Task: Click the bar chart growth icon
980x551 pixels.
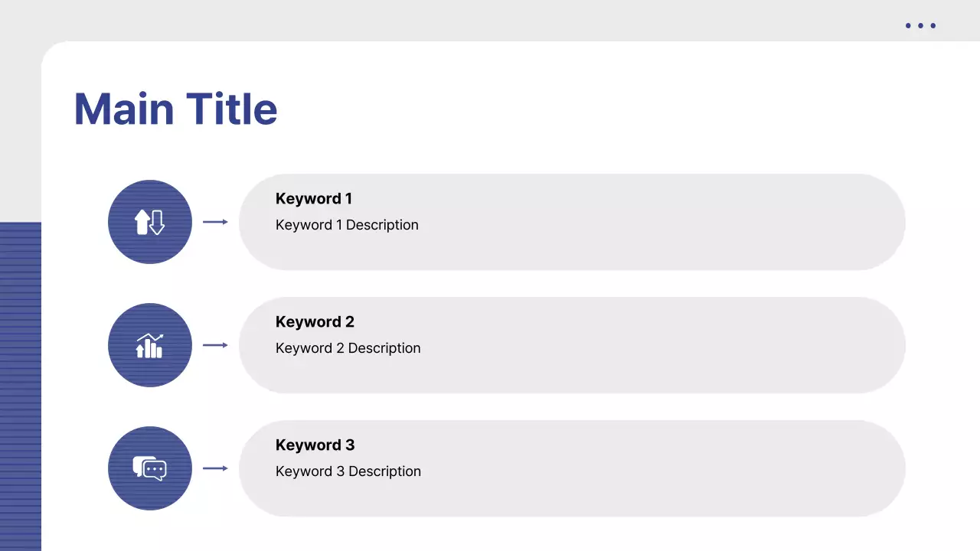Action: coord(150,345)
